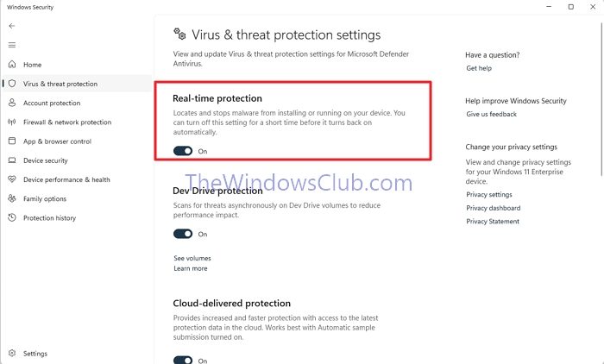The image size is (604, 364).
Task: Click the vertical scrollbar on the right
Action: coord(601,98)
